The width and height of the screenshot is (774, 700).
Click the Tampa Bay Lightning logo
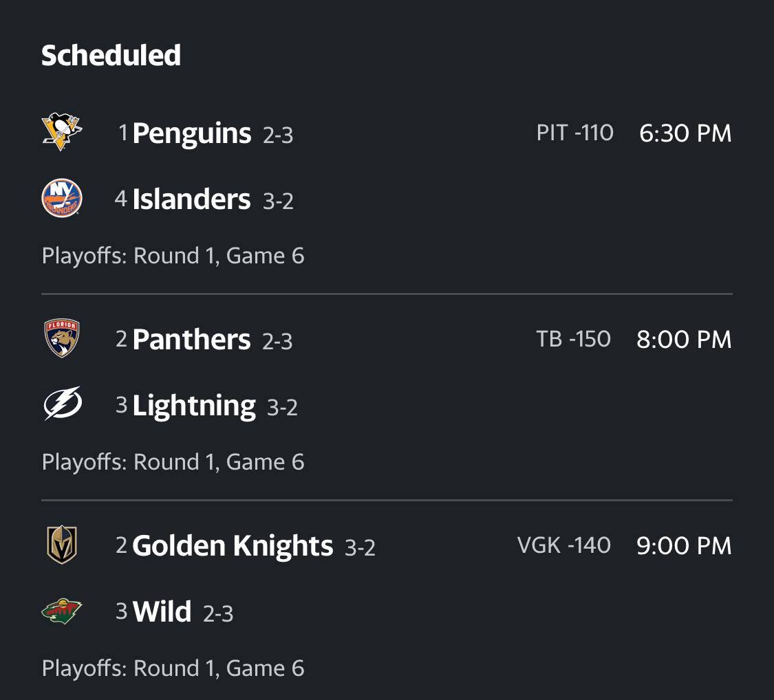pos(63,403)
